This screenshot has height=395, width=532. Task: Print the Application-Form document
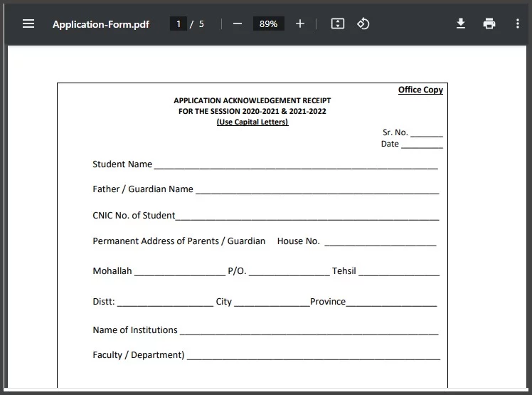coord(489,23)
